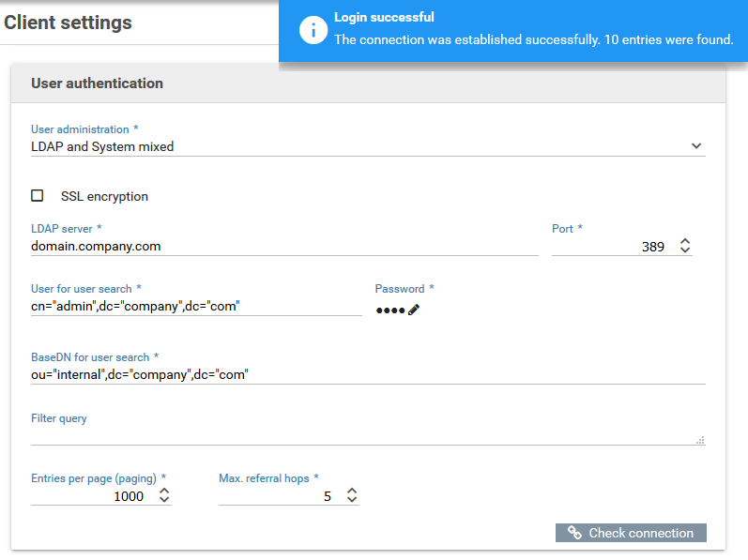Click the BaseDN for user search field
Viewport: 748px width, 560px height.
366,375
